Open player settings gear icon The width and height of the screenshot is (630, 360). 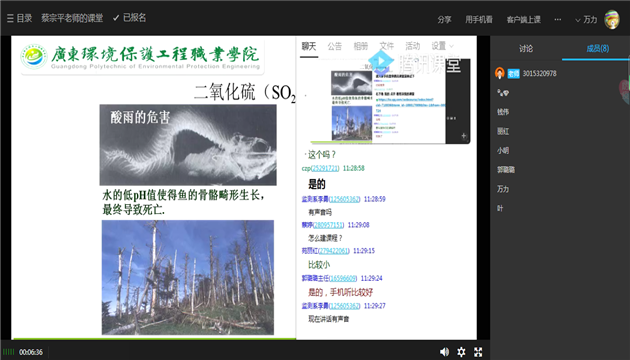(461, 352)
